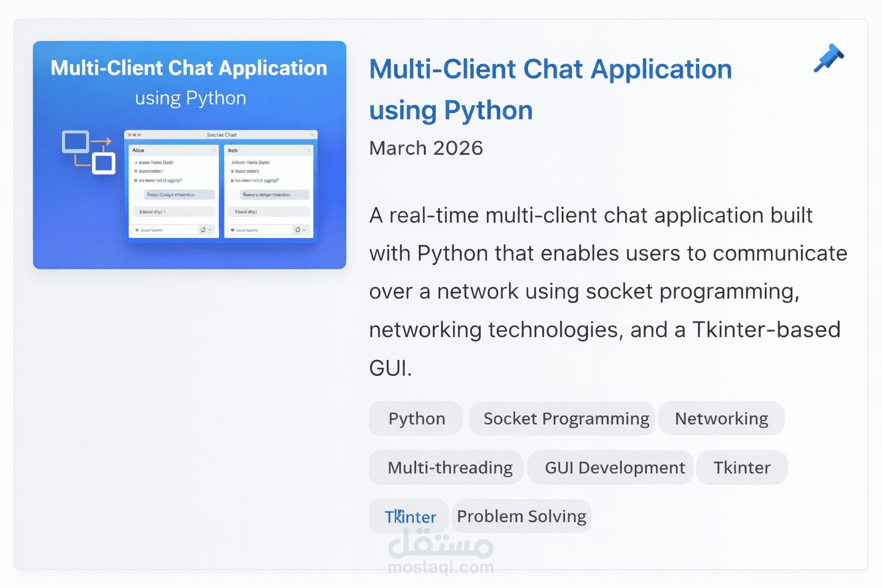The image size is (882, 588).
Task: Open the dropdown beside Alice's send button
Action: tap(210, 230)
